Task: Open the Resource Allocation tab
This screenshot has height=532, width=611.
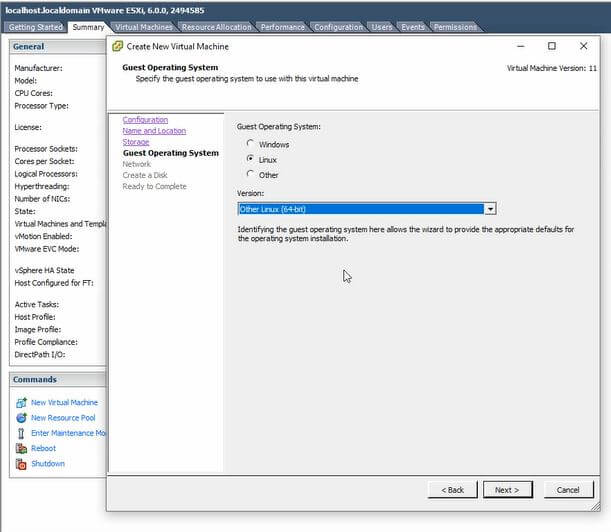Action: coord(217,27)
